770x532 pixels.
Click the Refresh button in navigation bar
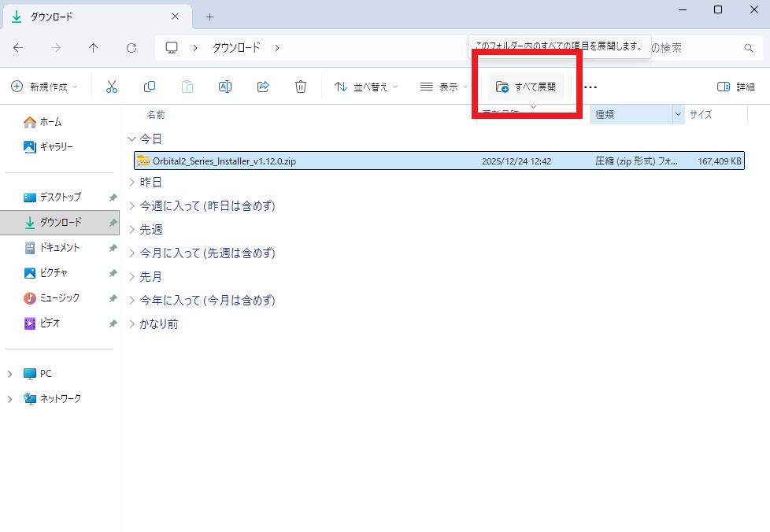[x=131, y=48]
